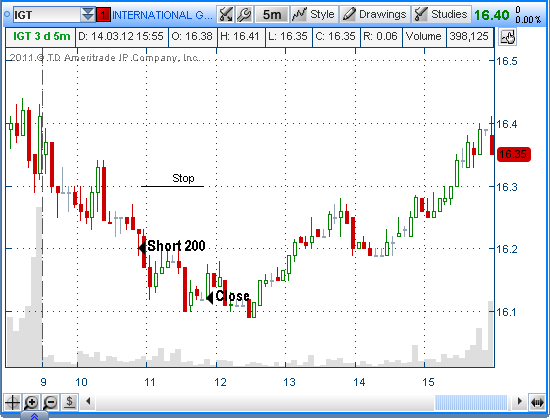Click the INTERNATIONAL G... company name link
Image resolution: width=550 pixels, height=420 pixels.
pos(162,15)
